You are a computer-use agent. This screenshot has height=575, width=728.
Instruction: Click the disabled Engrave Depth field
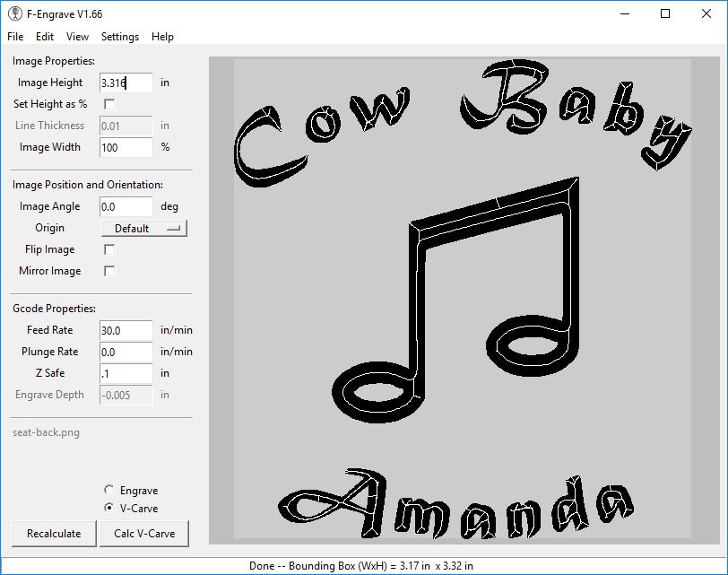126,396
